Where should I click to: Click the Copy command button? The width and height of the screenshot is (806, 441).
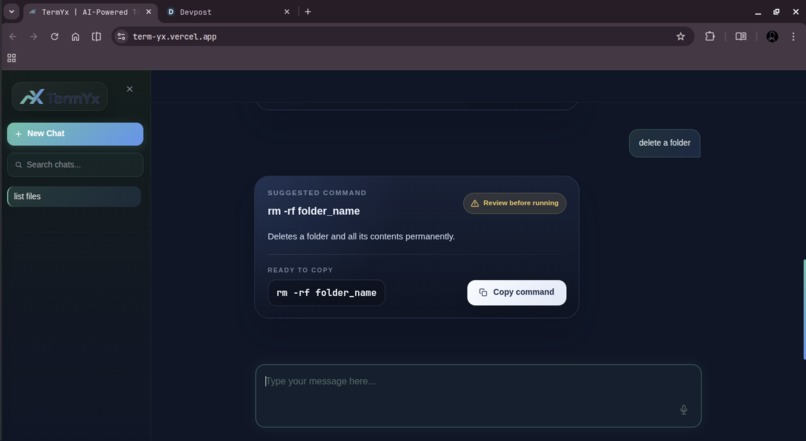pyautogui.click(x=517, y=292)
